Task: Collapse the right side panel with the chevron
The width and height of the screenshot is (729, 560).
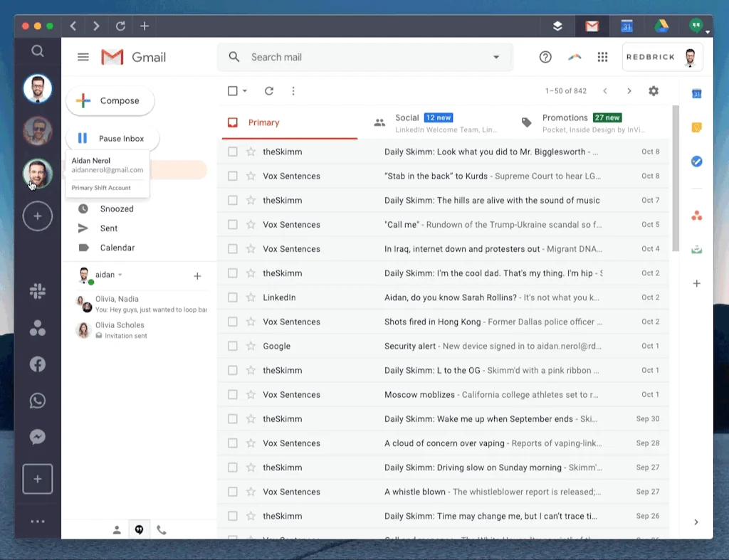Action: point(696,522)
